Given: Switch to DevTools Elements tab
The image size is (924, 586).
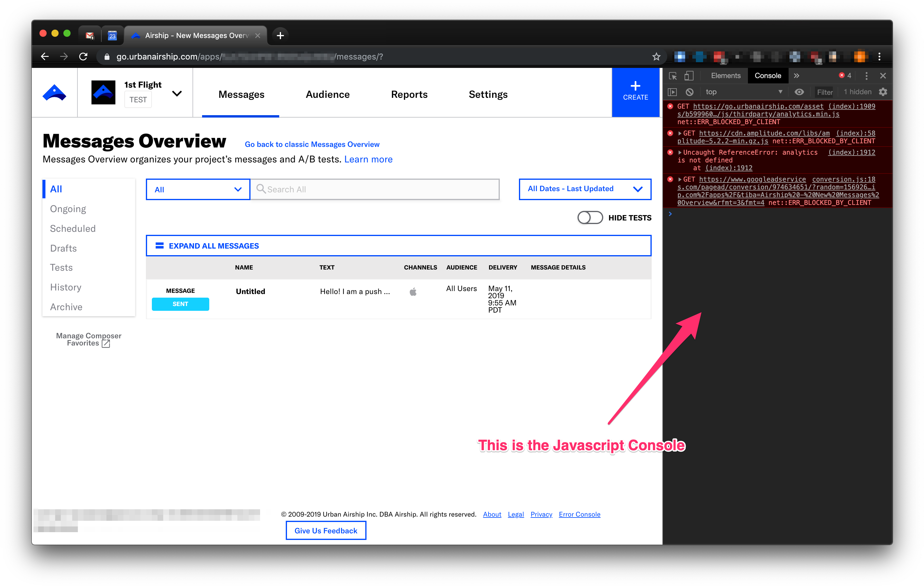Looking at the screenshot, I should (726, 76).
